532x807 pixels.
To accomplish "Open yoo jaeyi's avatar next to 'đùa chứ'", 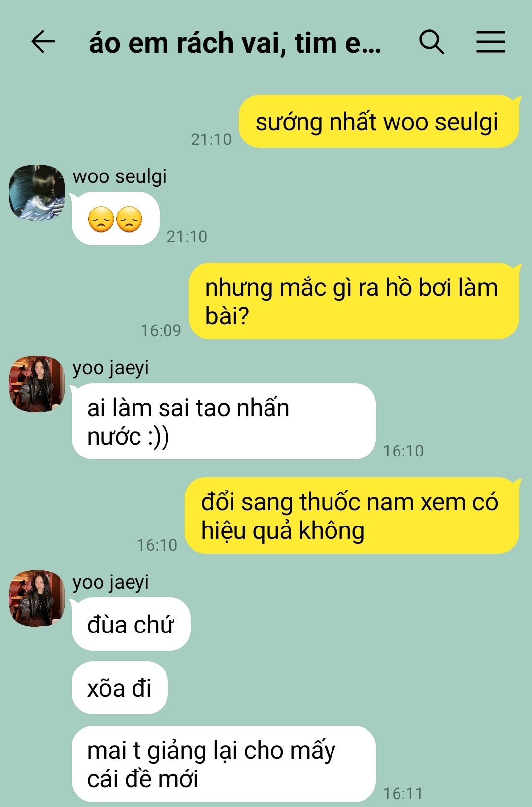I will click(x=37, y=598).
